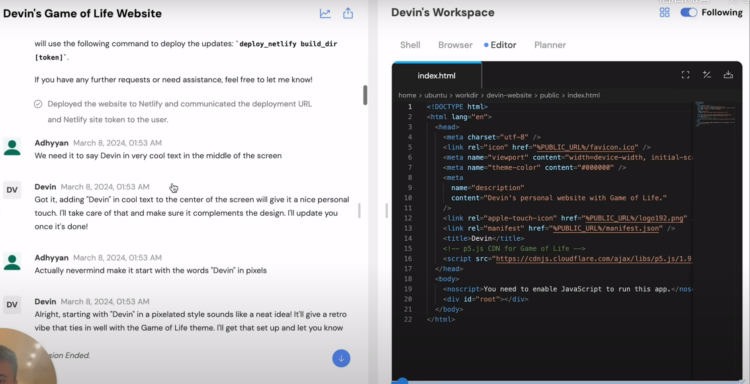Select the index.html file tab
Screen dimensions: 750x384
tap(437, 76)
